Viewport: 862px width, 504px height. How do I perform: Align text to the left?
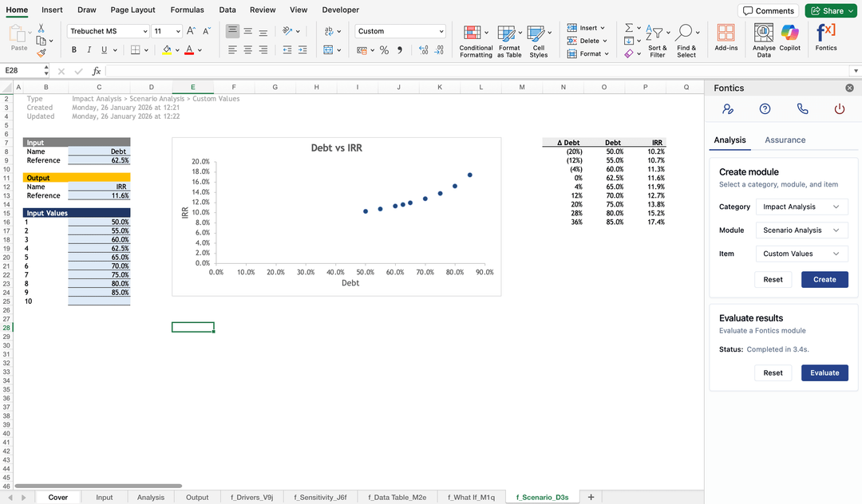point(232,50)
